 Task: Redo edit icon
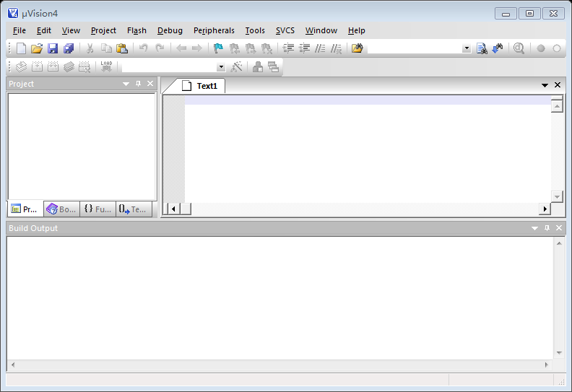pyautogui.click(x=160, y=48)
